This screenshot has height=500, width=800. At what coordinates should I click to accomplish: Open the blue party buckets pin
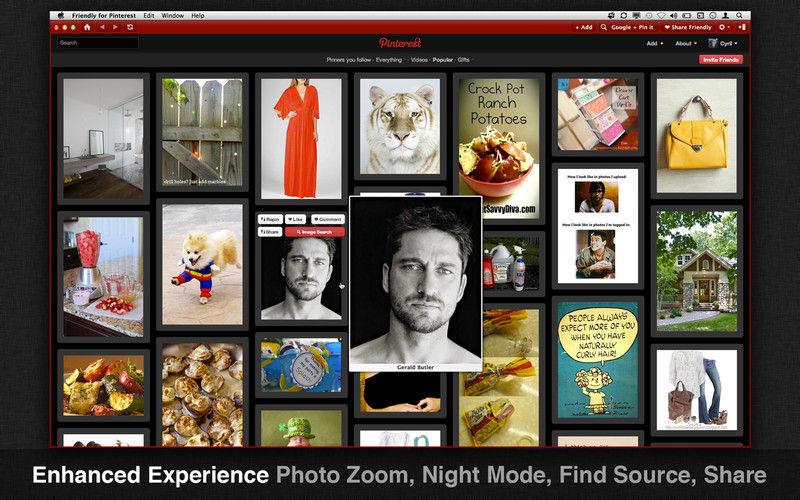301,365
